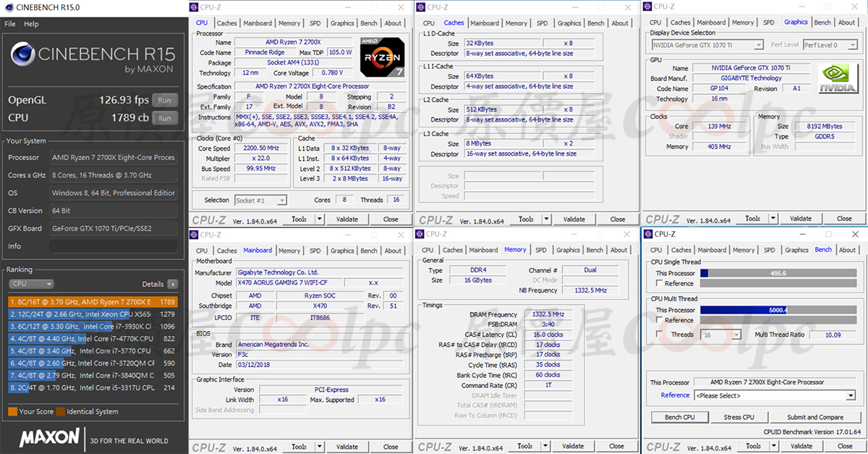Open the Help menu in Cinebench
Screen dimensions: 868x454
click(x=31, y=24)
